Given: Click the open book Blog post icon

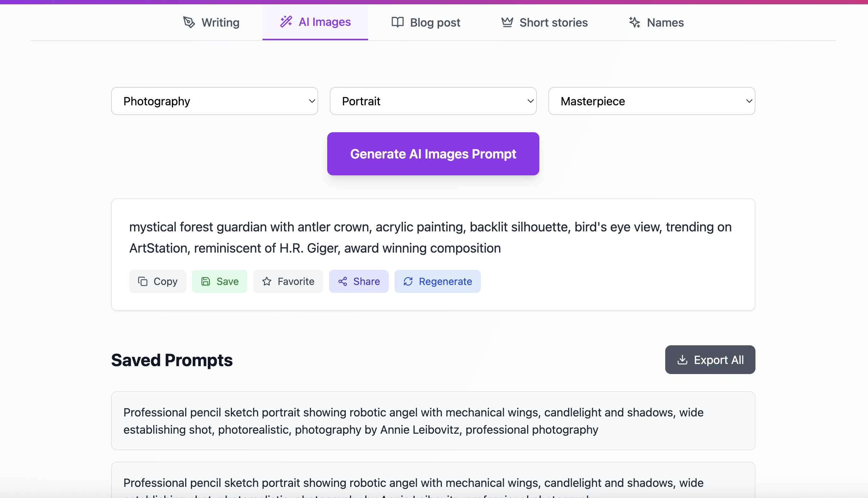Looking at the screenshot, I should click(x=398, y=22).
